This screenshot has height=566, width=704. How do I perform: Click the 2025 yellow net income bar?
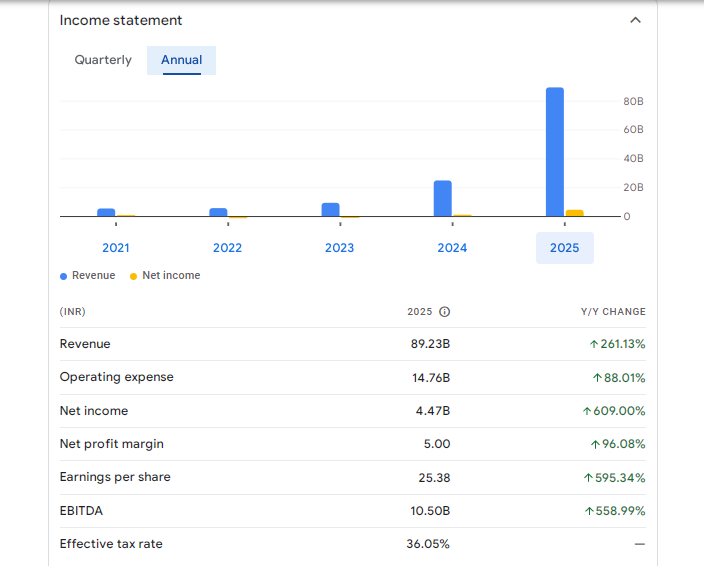pos(575,213)
